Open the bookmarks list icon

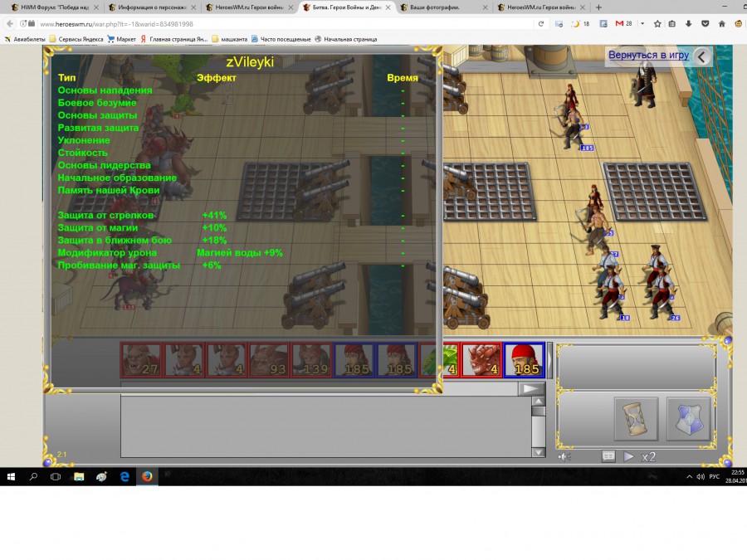672,24
